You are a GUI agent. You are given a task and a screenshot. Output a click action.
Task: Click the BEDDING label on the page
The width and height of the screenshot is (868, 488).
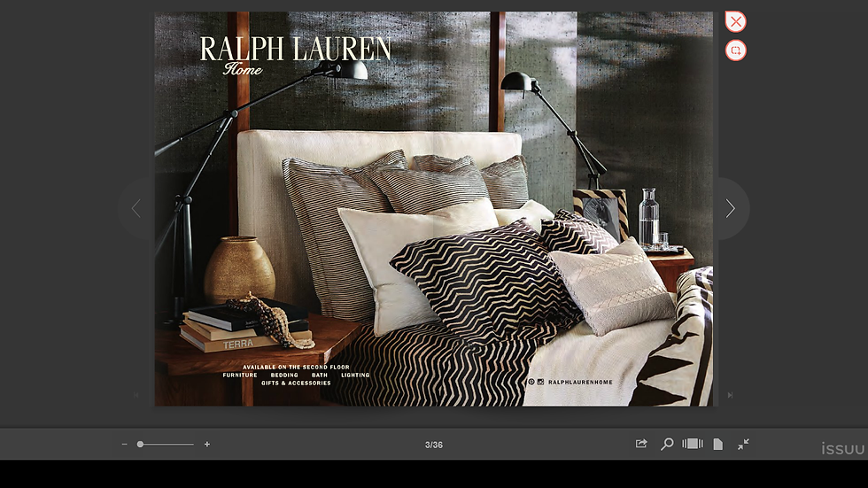point(284,376)
